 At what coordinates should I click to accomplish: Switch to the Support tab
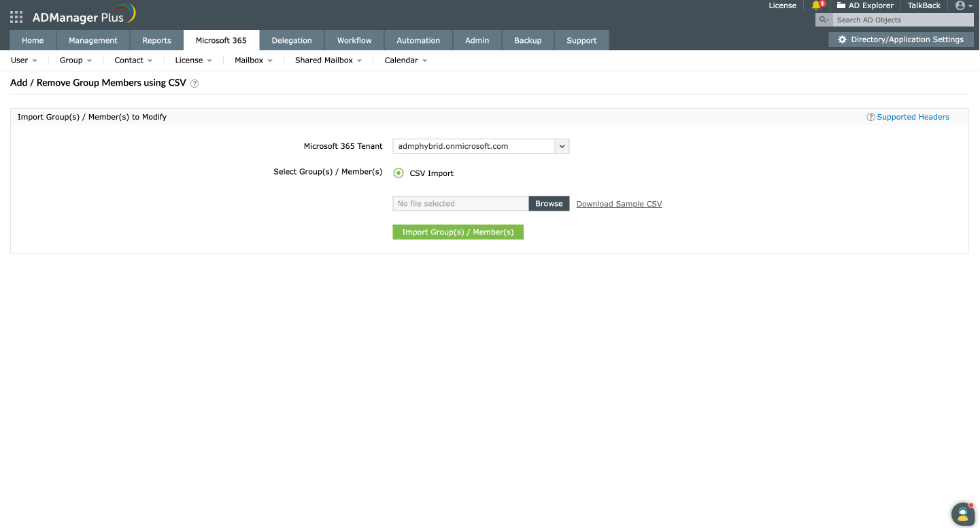coord(581,40)
